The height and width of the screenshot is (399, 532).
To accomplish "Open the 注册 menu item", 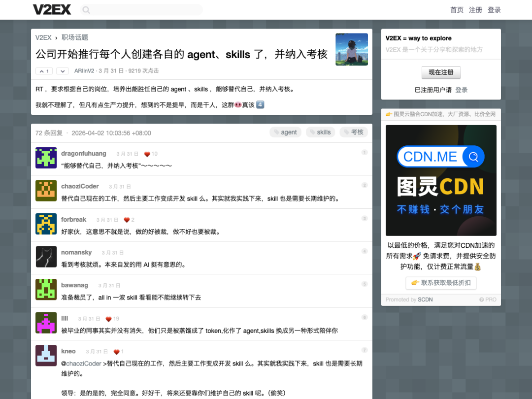I will (x=475, y=9).
